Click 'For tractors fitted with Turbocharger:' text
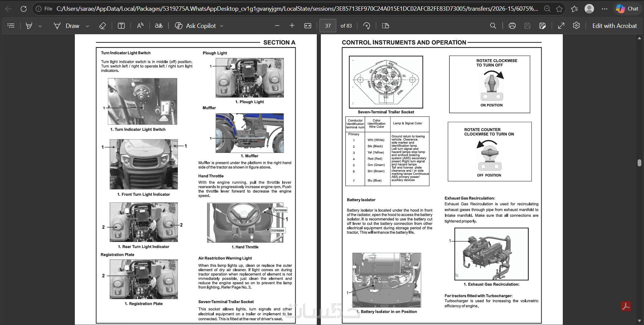Image resolution: width=644 pixels, height=325 pixels. (479, 296)
